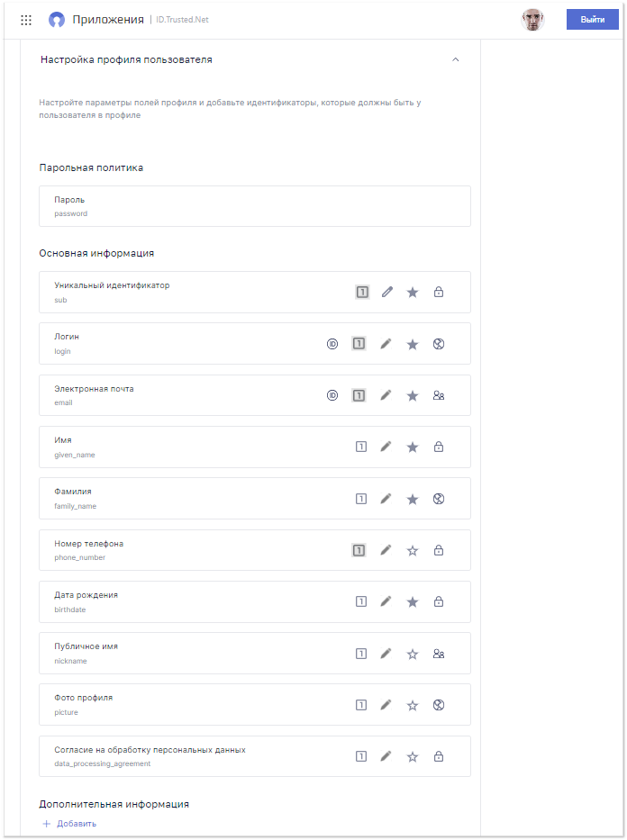This screenshot has width=627, height=840.
Task: Toggle the required star for Дата рождения
Action: coord(412,601)
